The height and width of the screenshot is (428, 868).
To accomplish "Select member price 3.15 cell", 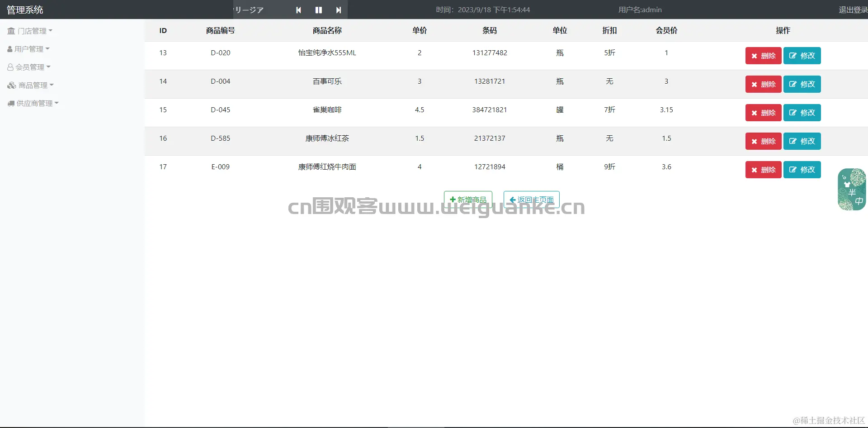I will pyautogui.click(x=666, y=109).
